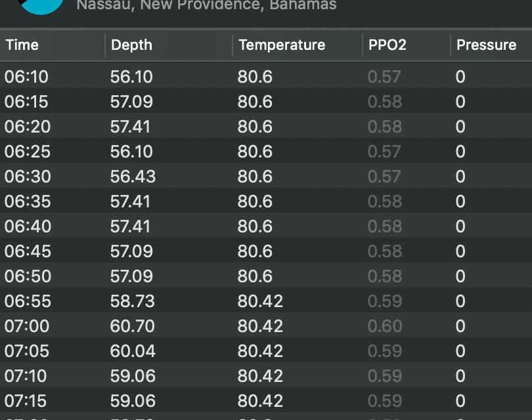Click the PPO2 value in the 06:30 row
The image size is (532, 420).
(x=384, y=177)
